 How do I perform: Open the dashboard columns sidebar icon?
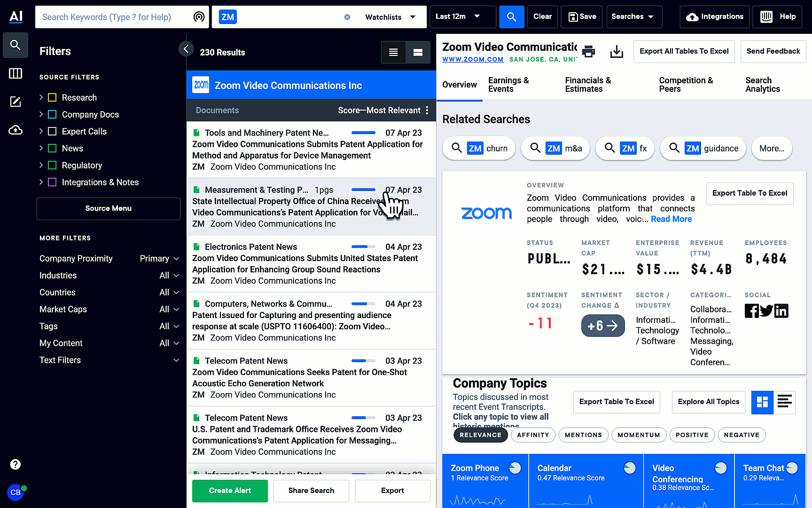(16, 73)
